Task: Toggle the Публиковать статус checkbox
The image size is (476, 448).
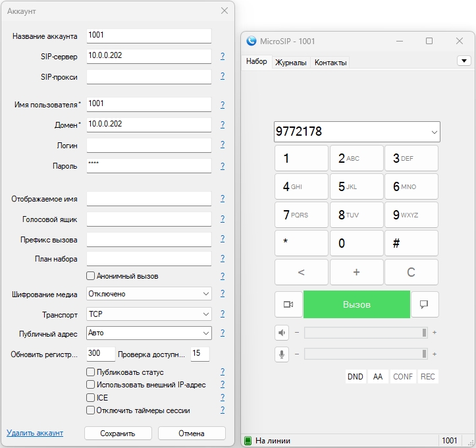Action: point(91,372)
